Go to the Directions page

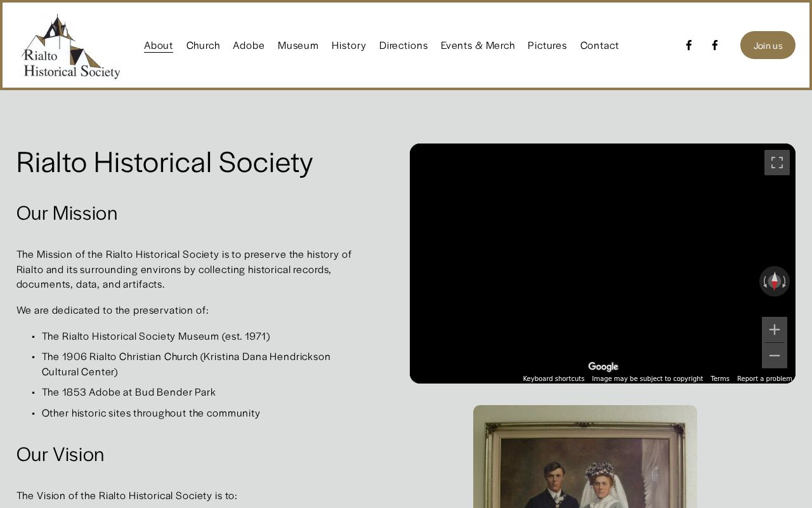(x=403, y=45)
